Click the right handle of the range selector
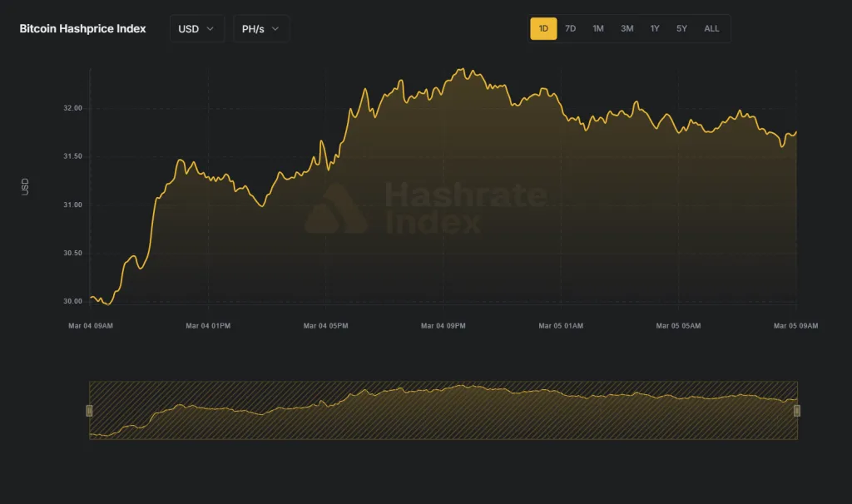The image size is (852, 504). pos(797,409)
